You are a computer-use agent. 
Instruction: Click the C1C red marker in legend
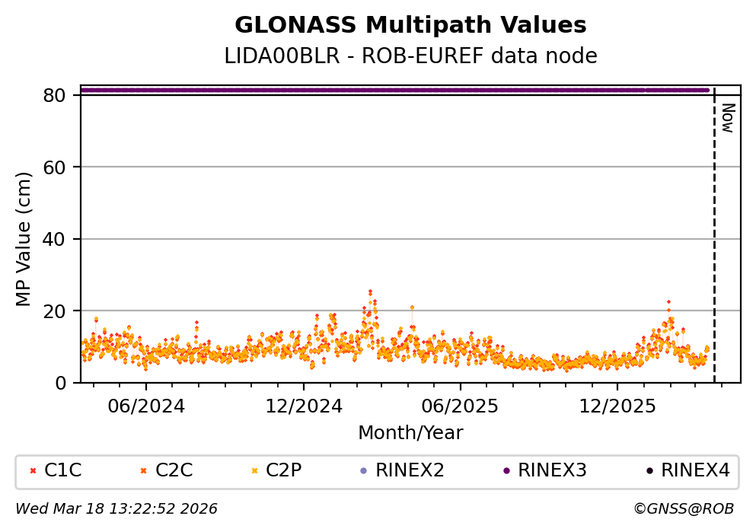31,471
